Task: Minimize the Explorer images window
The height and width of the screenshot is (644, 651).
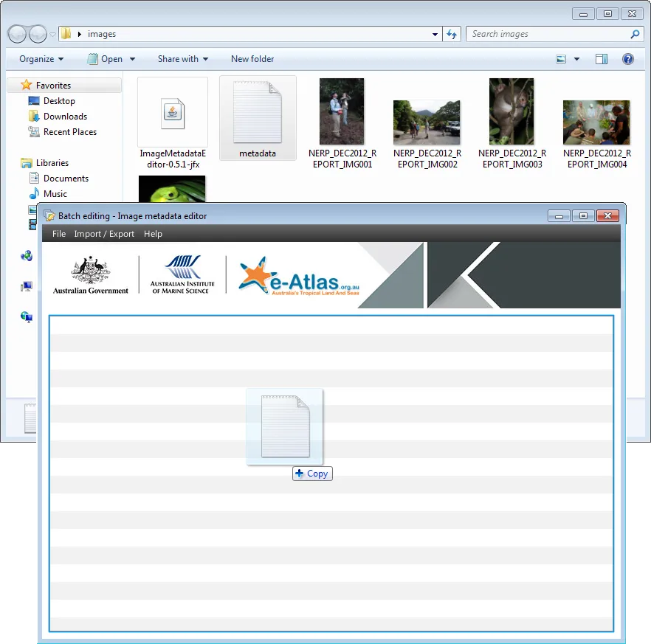Action: [x=583, y=14]
